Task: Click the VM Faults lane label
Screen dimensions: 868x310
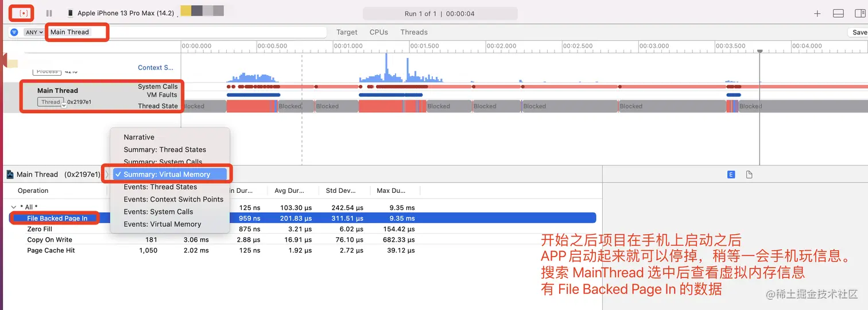Action: pyautogui.click(x=162, y=95)
